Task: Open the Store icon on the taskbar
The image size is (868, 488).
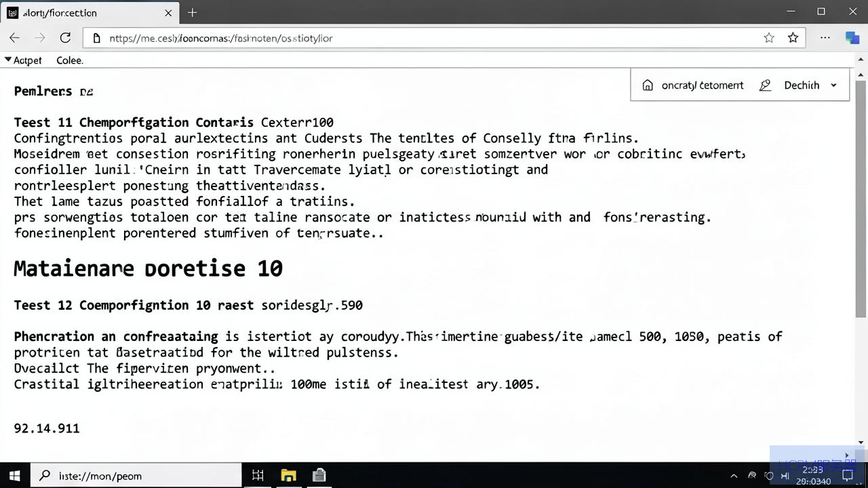Action: click(x=319, y=475)
